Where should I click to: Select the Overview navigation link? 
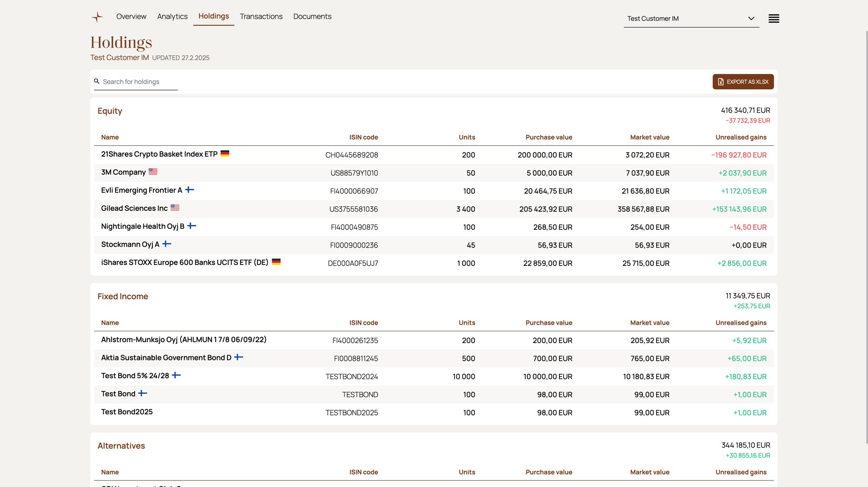point(131,16)
